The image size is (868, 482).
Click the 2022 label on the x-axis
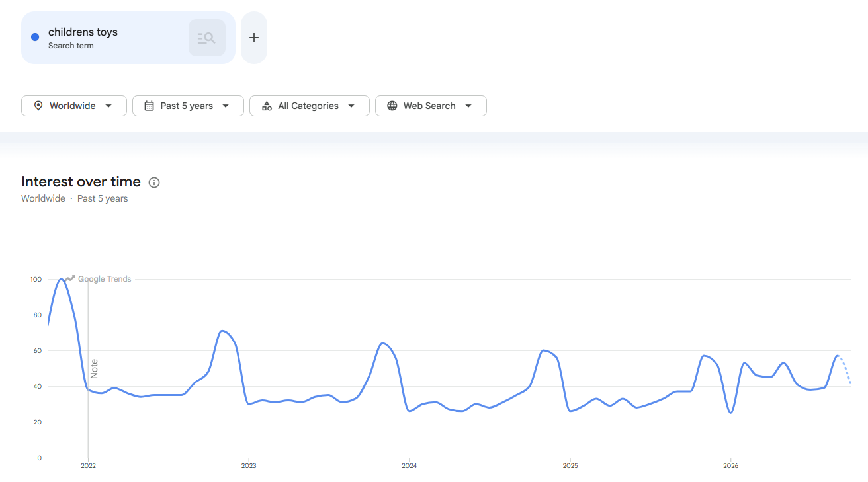click(x=89, y=466)
